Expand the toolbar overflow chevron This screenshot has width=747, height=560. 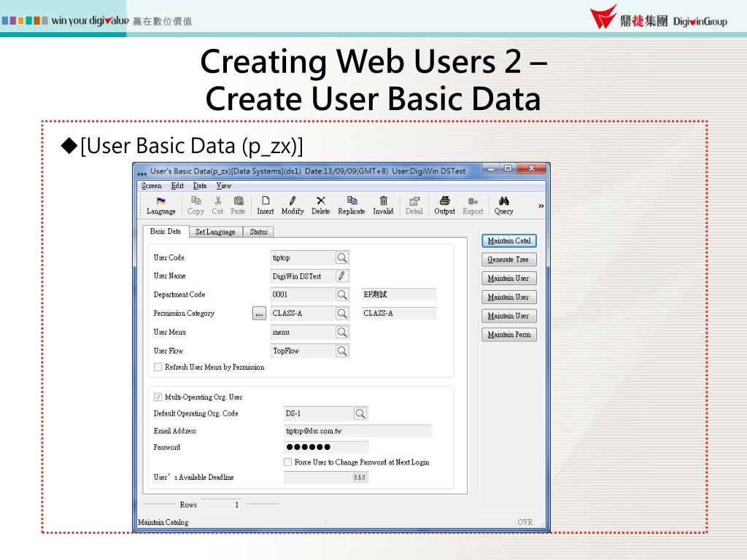pos(541,206)
